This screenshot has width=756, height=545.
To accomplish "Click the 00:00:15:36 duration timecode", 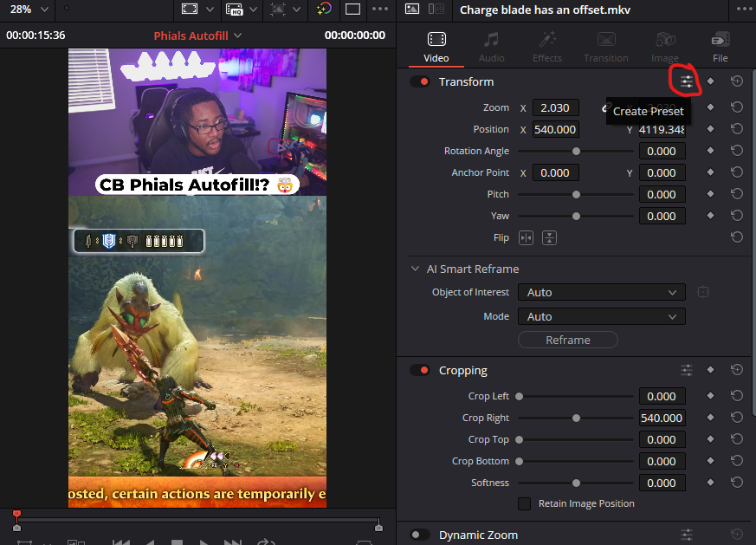I will [36, 36].
